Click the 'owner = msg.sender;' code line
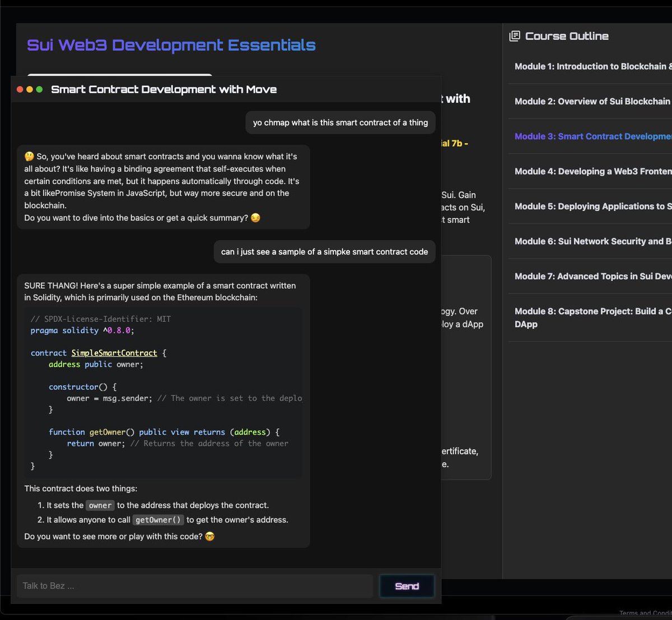The width and height of the screenshot is (672, 620). [109, 398]
